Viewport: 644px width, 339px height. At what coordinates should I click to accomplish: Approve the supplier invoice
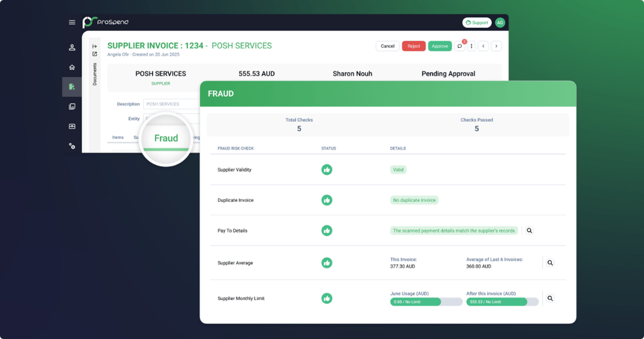[x=440, y=46]
